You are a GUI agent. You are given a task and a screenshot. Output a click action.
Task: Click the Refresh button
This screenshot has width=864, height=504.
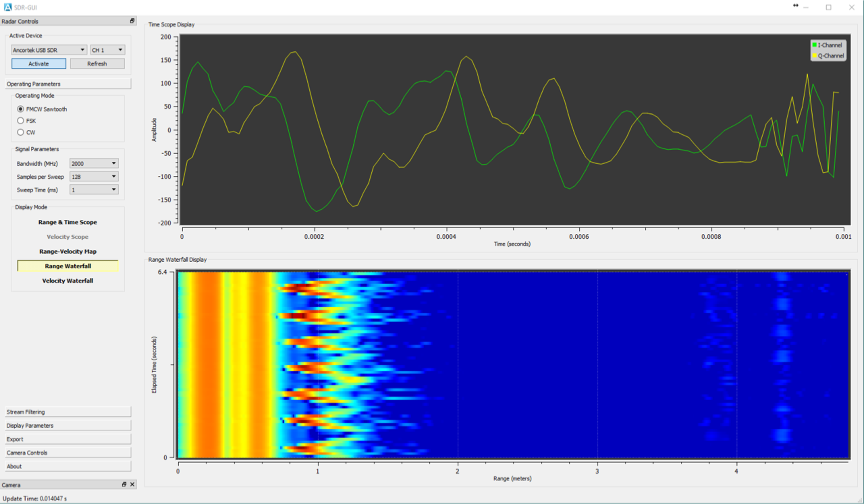click(x=97, y=63)
